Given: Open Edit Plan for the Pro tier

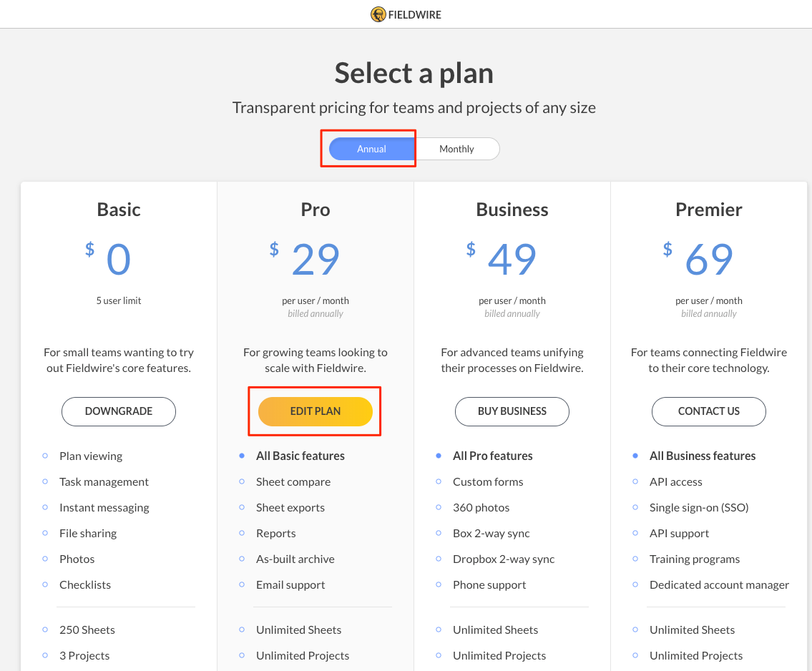Looking at the screenshot, I should point(315,411).
